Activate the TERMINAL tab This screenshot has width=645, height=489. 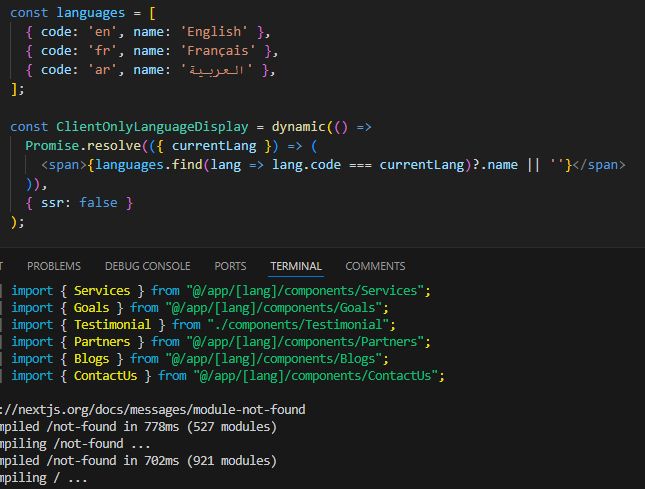coord(296,266)
